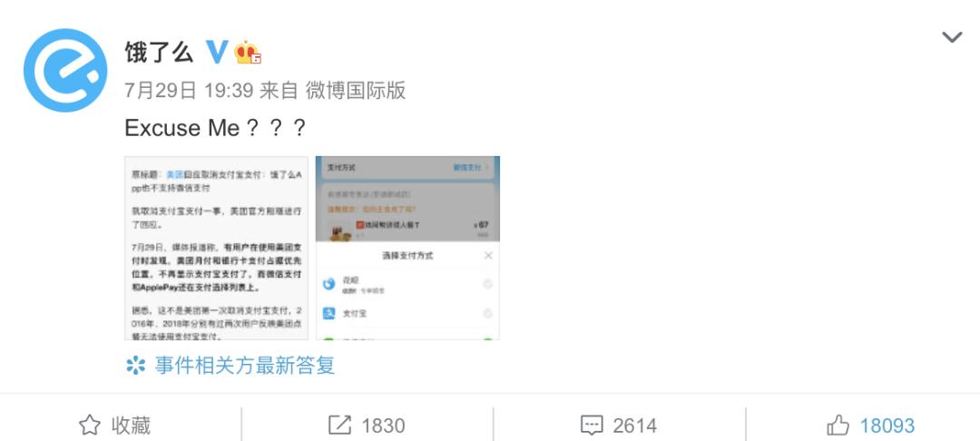This screenshot has width=980, height=441.
Task: Open the news article screenshot thumbnail
Action: pyautogui.click(x=216, y=248)
